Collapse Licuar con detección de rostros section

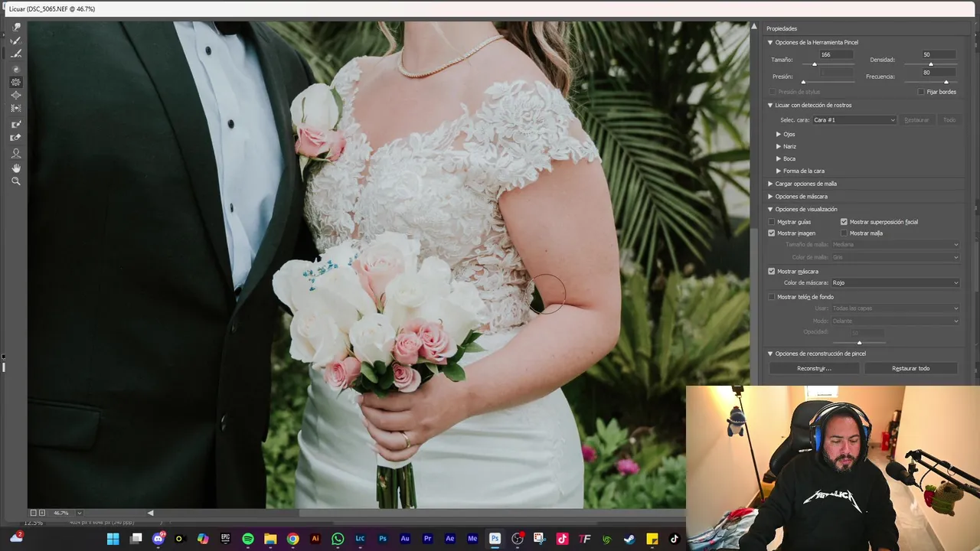[770, 105]
